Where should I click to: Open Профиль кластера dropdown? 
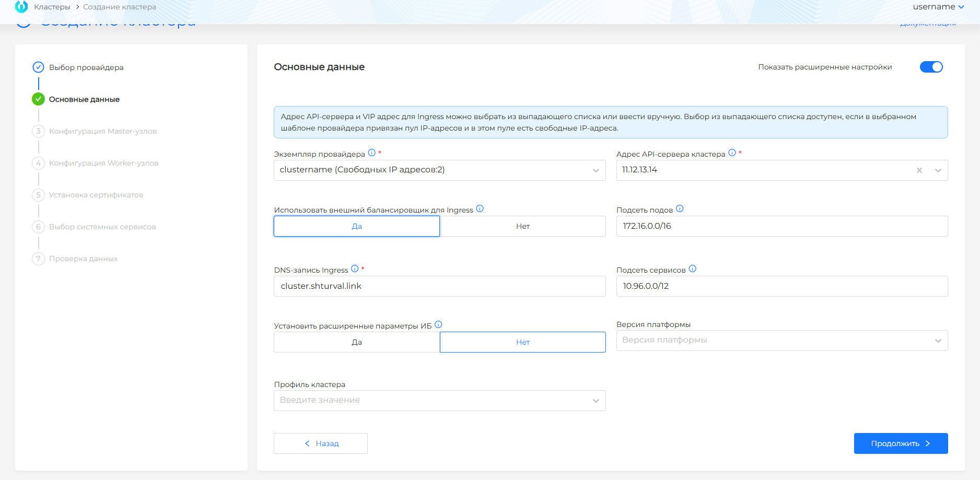[440, 401]
